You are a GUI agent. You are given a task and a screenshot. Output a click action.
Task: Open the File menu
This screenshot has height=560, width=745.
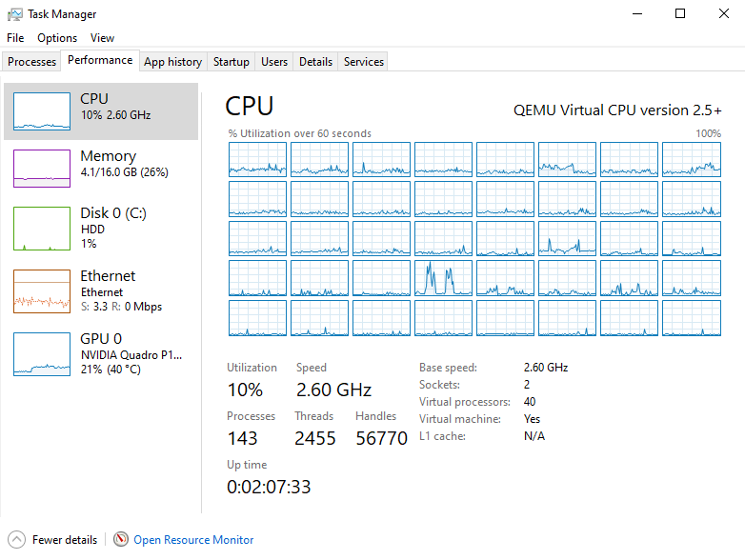point(15,38)
